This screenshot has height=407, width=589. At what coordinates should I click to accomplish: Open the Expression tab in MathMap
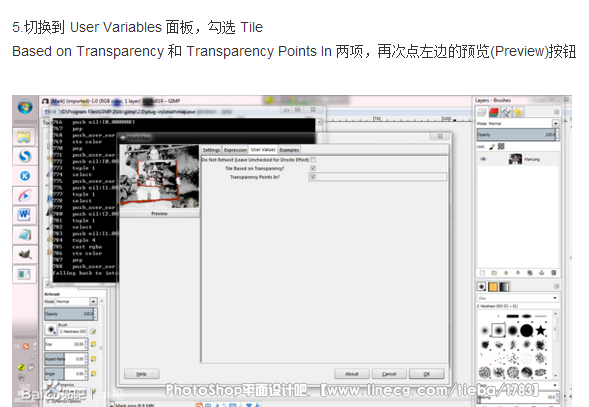point(235,150)
